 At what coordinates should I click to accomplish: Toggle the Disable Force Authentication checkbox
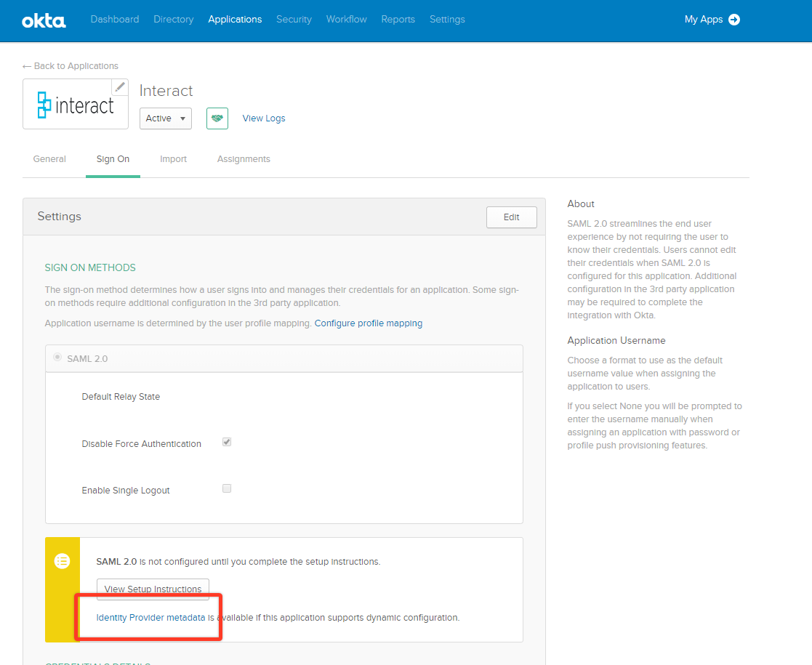click(226, 442)
